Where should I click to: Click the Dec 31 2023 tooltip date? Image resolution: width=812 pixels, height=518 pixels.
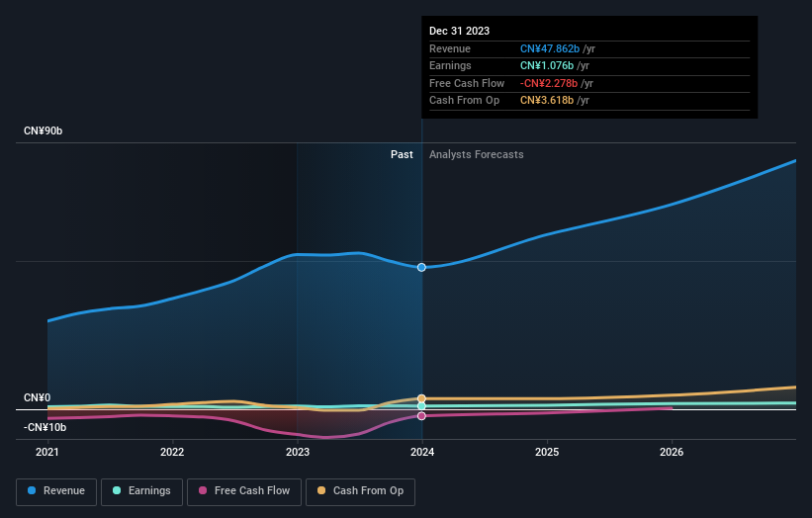coord(459,31)
